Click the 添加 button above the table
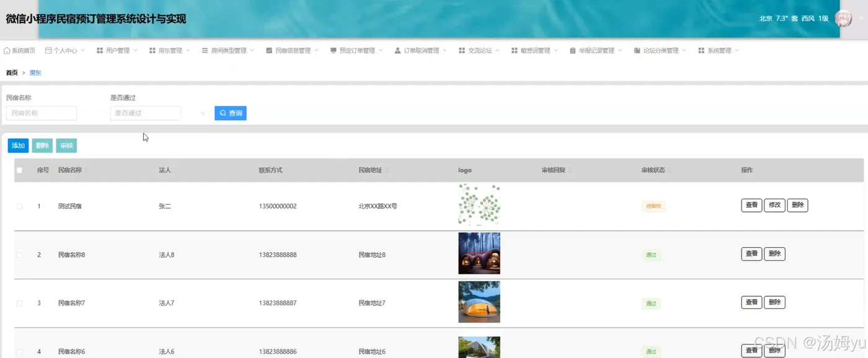 click(18, 146)
